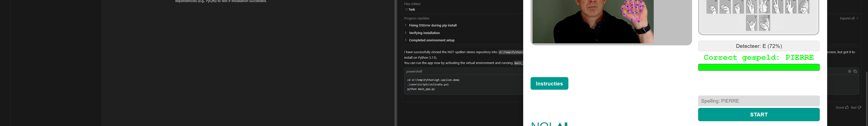Viewport: 868px width, 126px height.
Task: Open "Fixing OSError during pip install" update
Action: (x=433, y=25)
